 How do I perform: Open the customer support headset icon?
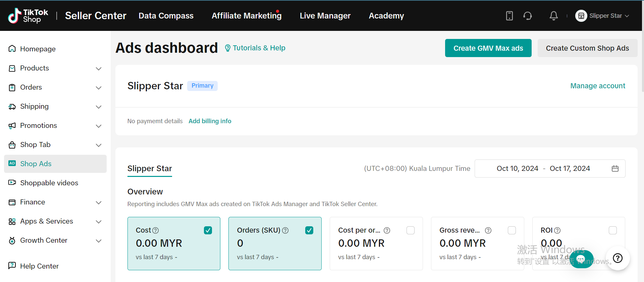pyautogui.click(x=528, y=16)
